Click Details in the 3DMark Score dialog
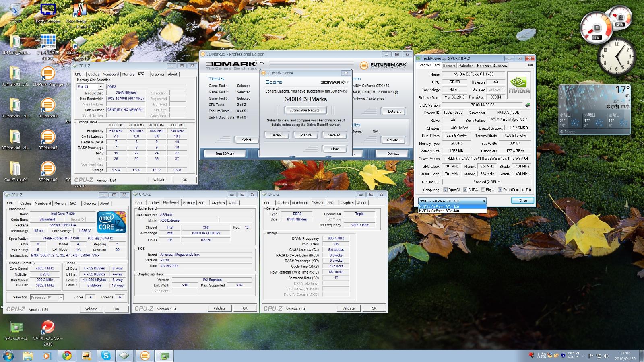 point(278,135)
